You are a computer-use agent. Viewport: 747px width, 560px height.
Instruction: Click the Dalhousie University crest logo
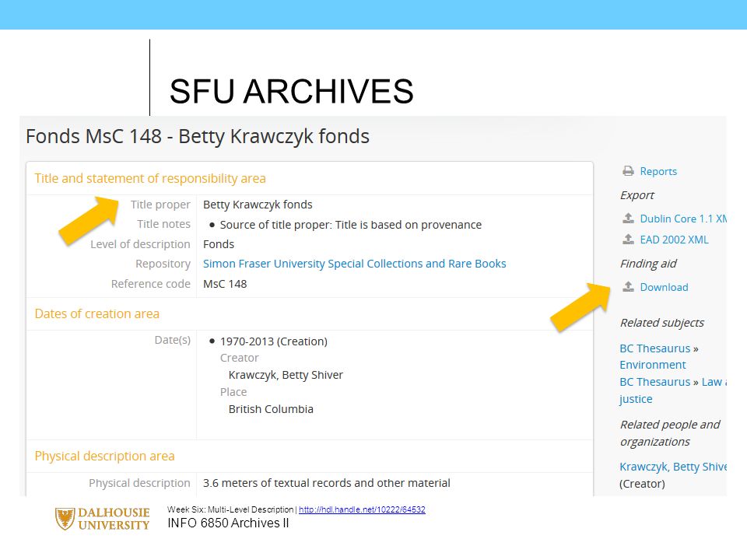click(x=65, y=519)
